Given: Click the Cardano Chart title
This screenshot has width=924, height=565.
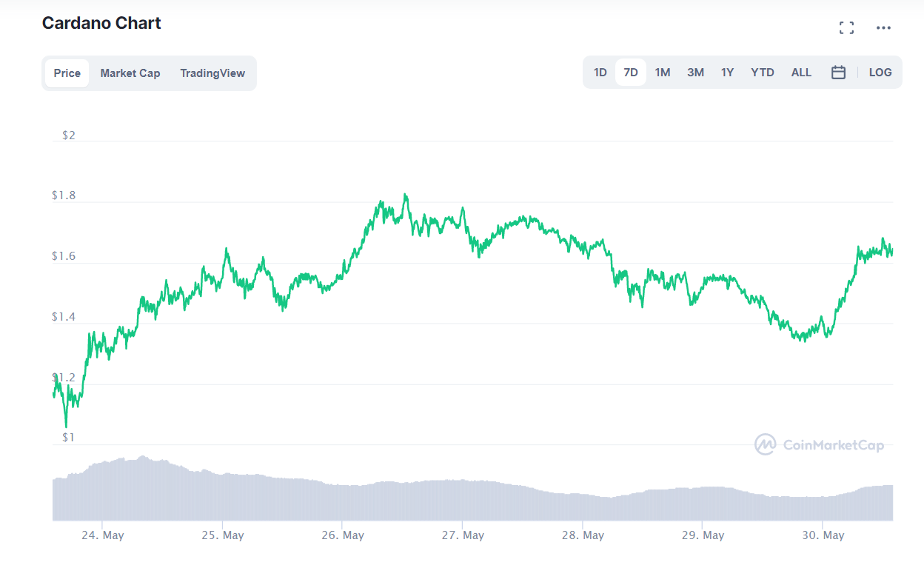Looking at the screenshot, I should [101, 23].
